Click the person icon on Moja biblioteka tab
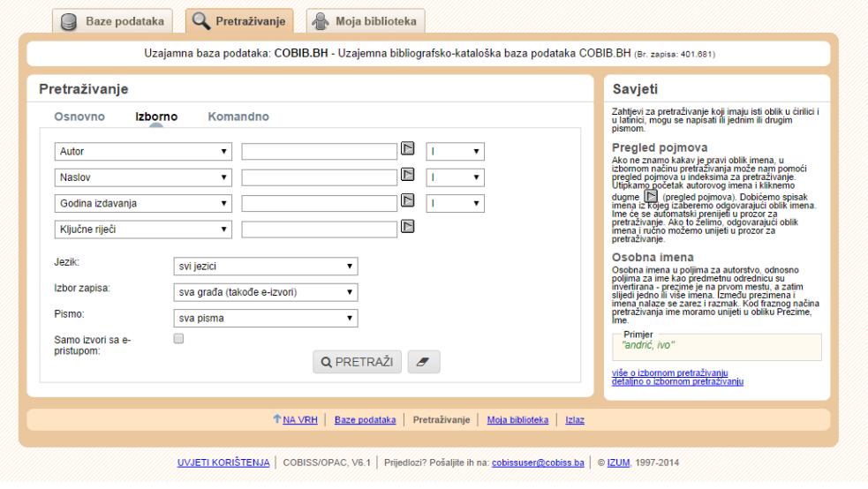 [320, 21]
